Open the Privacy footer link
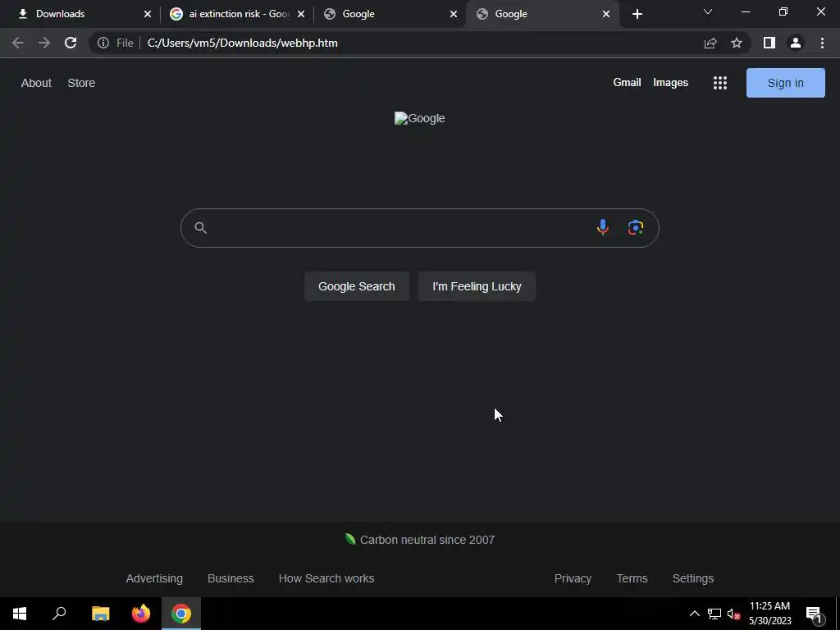Image resolution: width=840 pixels, height=630 pixels. (573, 578)
